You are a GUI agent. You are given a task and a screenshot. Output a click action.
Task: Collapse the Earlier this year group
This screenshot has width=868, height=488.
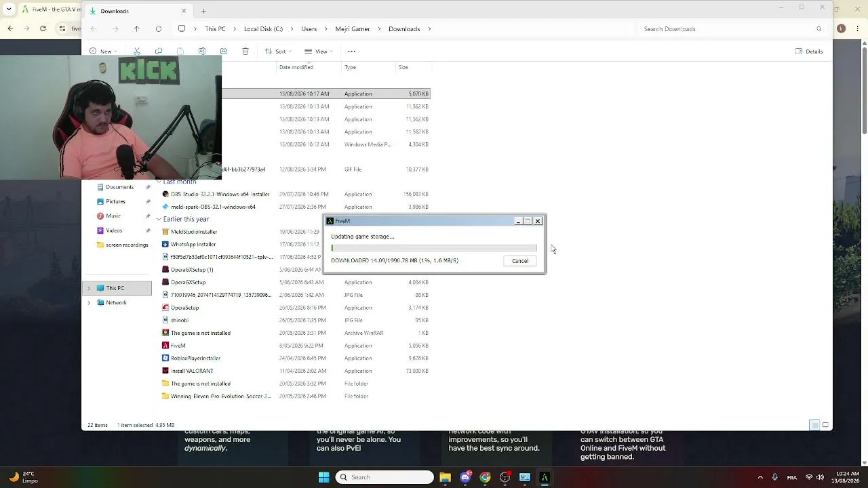click(159, 219)
